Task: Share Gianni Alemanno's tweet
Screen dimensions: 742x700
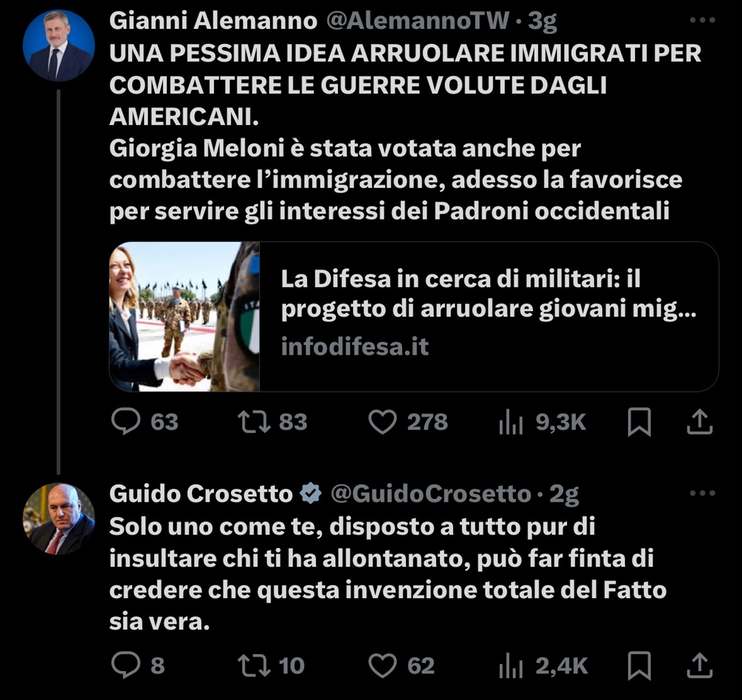Action: [x=699, y=421]
